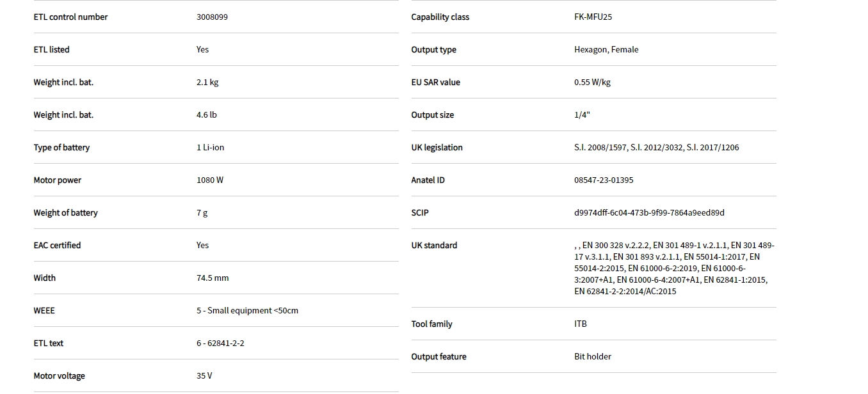Click the Anatel ID number 08547-23-01395

tap(604, 180)
